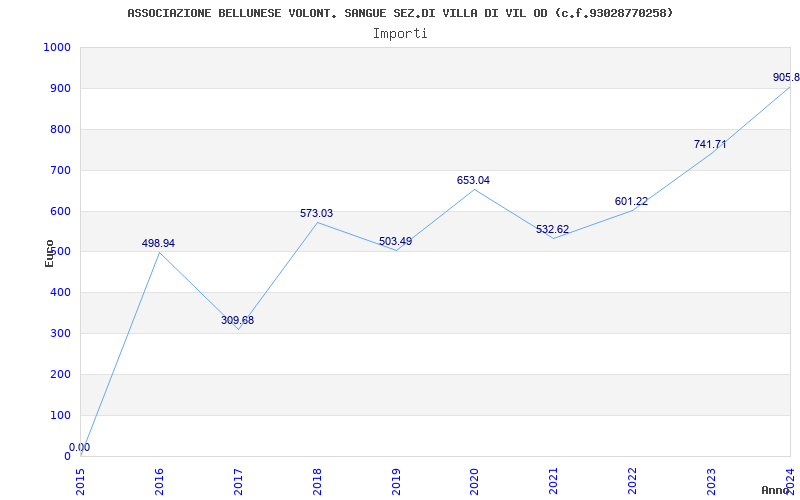
Task: Click the 800 y-axis tick label
Action: [60, 130]
